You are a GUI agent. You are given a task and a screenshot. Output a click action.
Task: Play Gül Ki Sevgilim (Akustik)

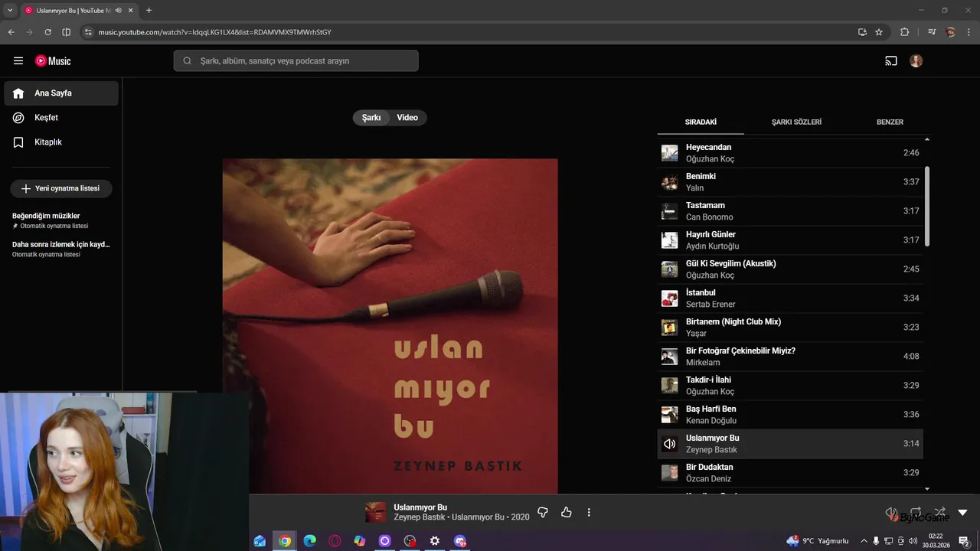(x=790, y=269)
